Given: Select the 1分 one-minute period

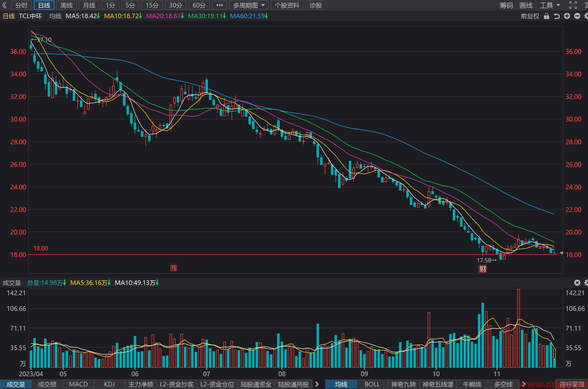Looking at the screenshot, I should tap(110, 5).
